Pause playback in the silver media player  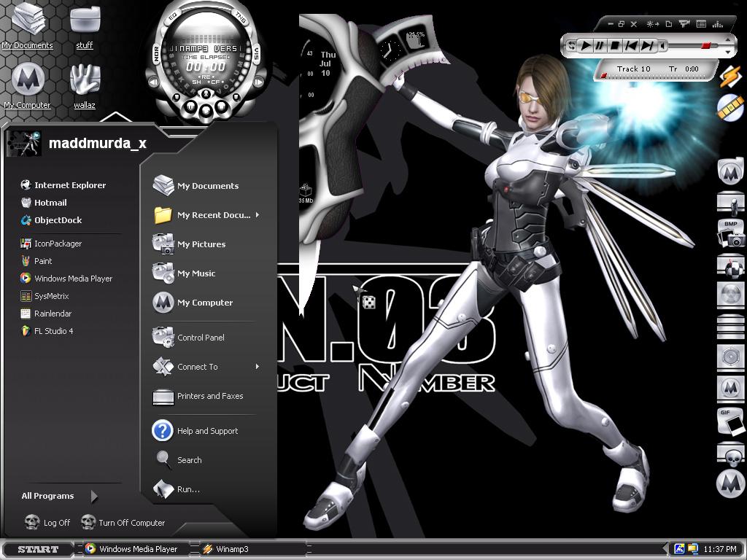(600, 46)
